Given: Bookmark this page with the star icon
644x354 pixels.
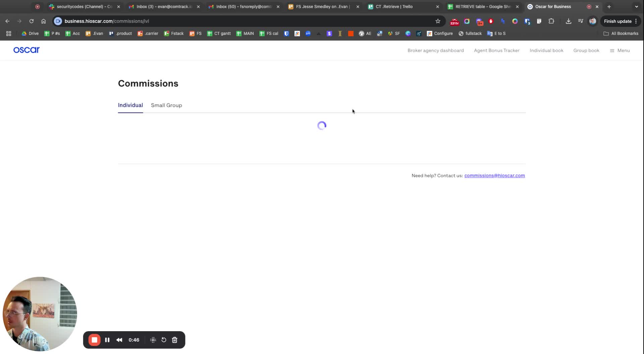Looking at the screenshot, I should [438, 21].
